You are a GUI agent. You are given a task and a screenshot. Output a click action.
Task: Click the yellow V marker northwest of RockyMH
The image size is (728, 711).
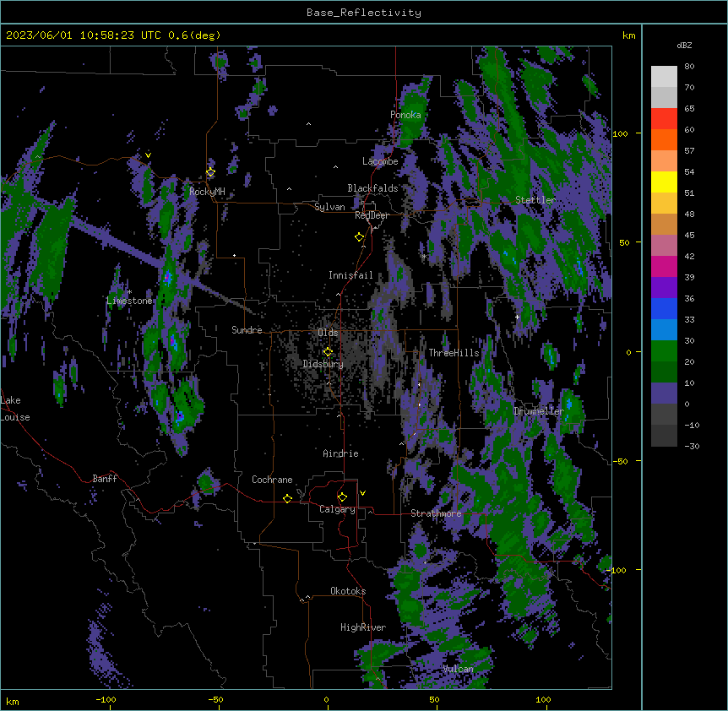click(148, 155)
